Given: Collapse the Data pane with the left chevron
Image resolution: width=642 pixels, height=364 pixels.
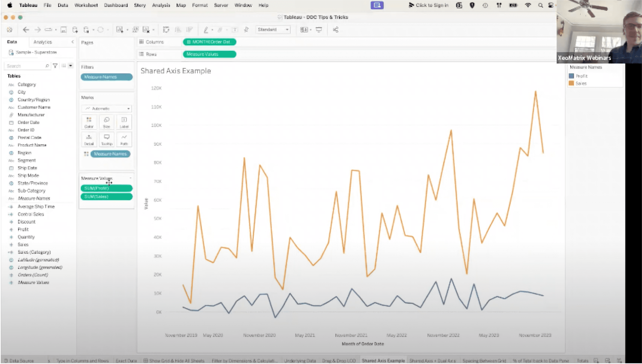Looking at the screenshot, I should tap(73, 42).
